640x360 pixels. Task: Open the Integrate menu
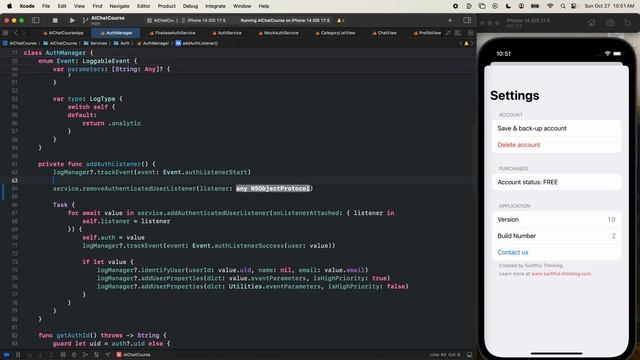tap(215, 6)
